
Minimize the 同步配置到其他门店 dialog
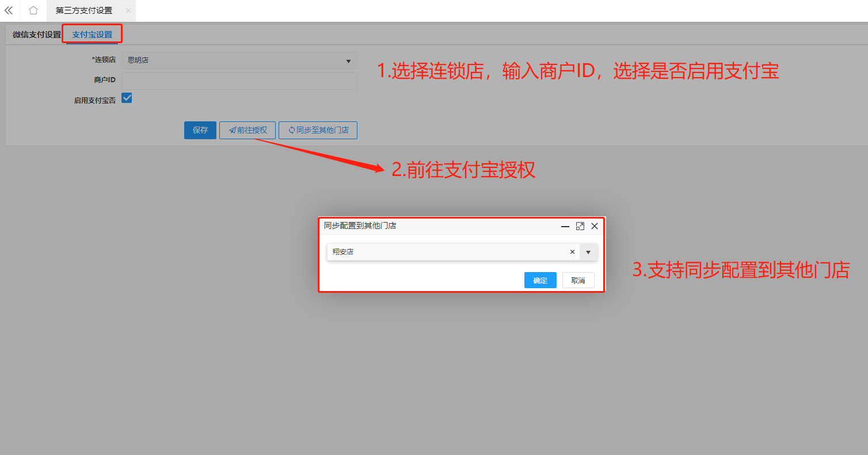pos(565,227)
